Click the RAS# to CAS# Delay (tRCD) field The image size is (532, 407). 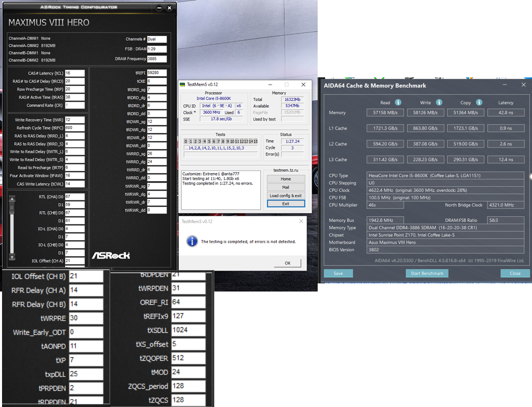tap(75, 81)
